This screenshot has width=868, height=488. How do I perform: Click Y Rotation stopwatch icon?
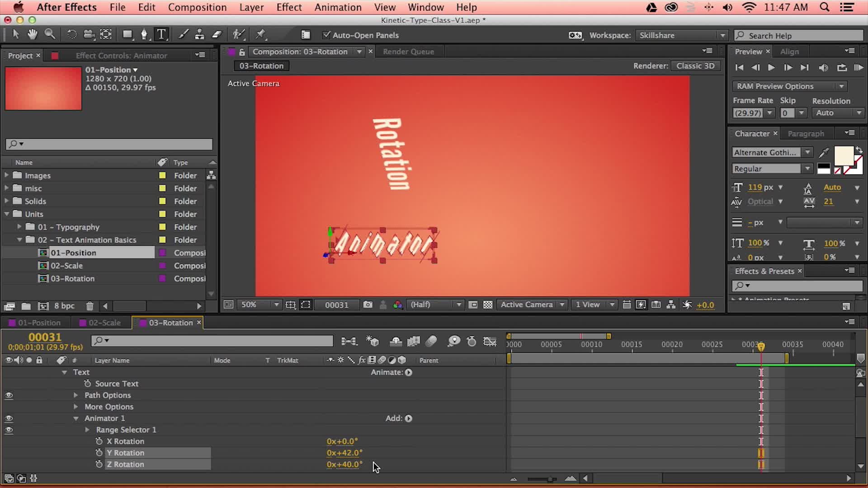(x=99, y=453)
